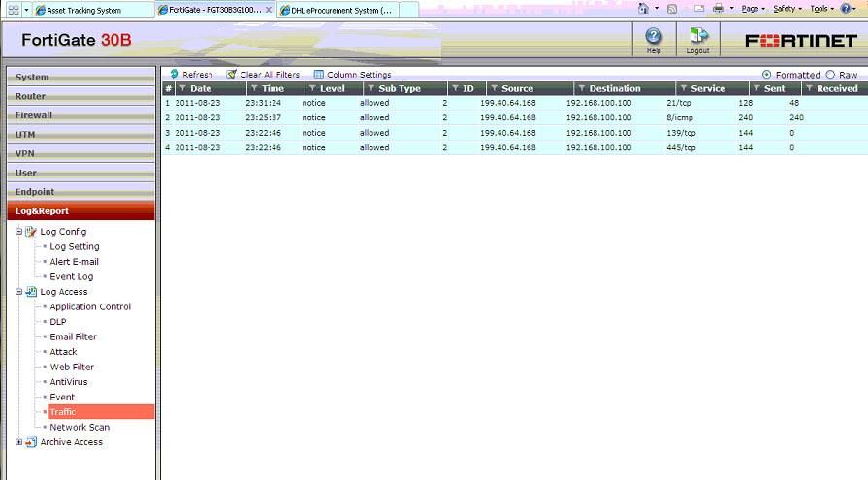Open the tab list dropdown arrow
The width and height of the screenshot is (868, 480).
pyautogui.click(x=26, y=10)
